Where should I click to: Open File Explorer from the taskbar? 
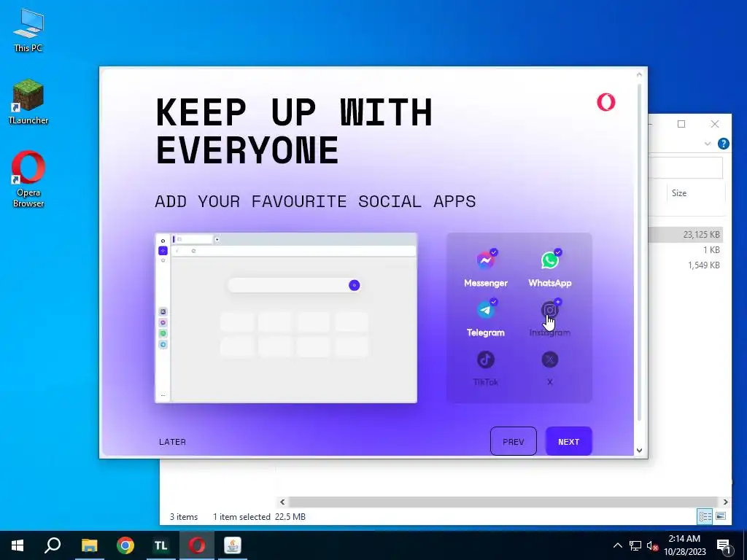(89, 545)
